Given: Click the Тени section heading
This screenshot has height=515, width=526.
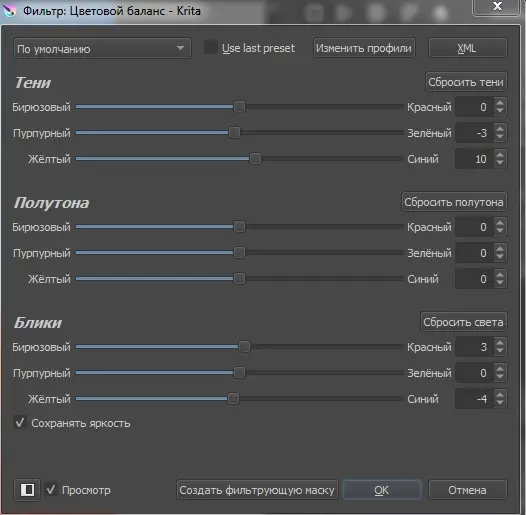Looking at the screenshot, I should point(33,83).
